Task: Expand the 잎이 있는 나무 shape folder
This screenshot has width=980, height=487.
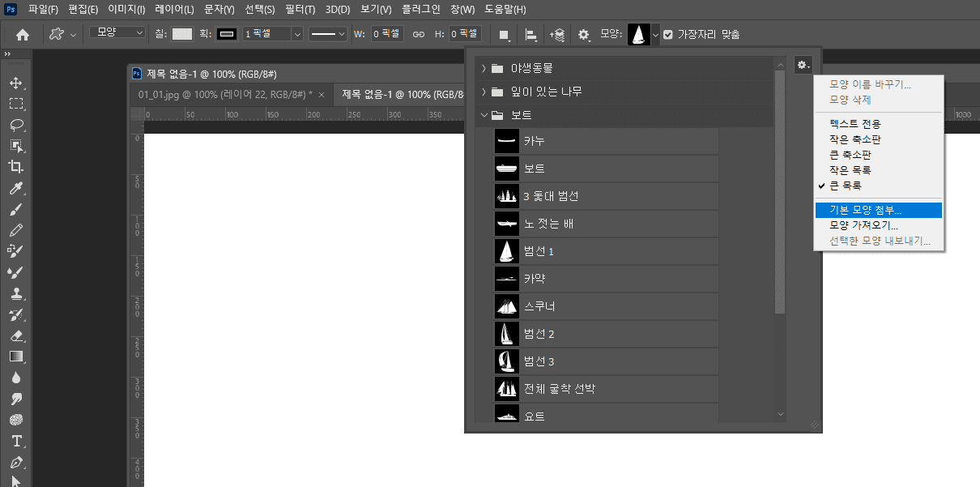Action: [x=484, y=92]
